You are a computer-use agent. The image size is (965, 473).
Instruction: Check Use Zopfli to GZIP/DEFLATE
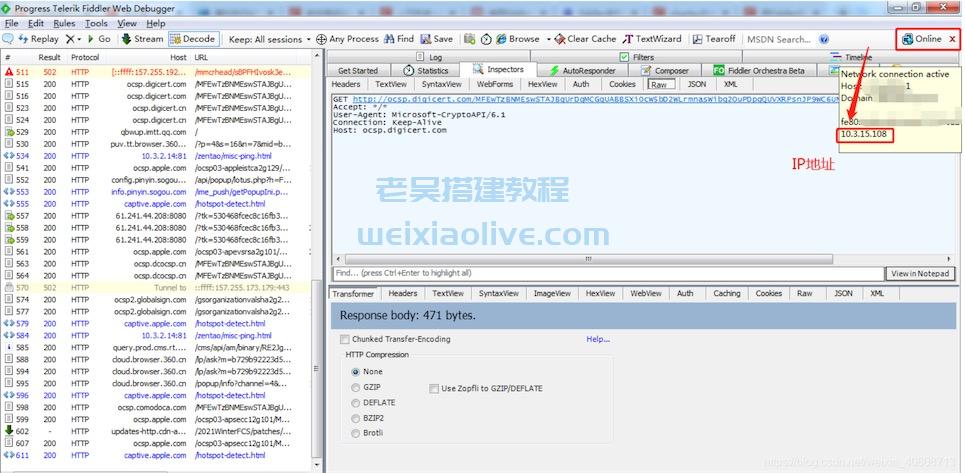[434, 387]
